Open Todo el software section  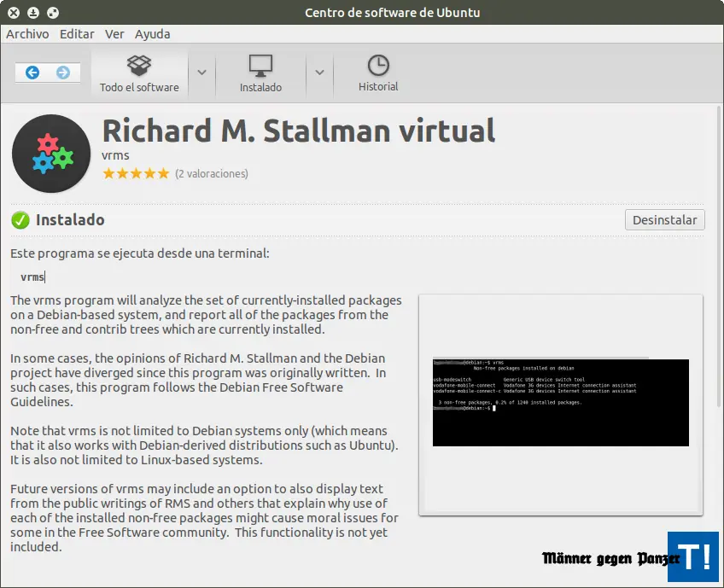(x=139, y=74)
